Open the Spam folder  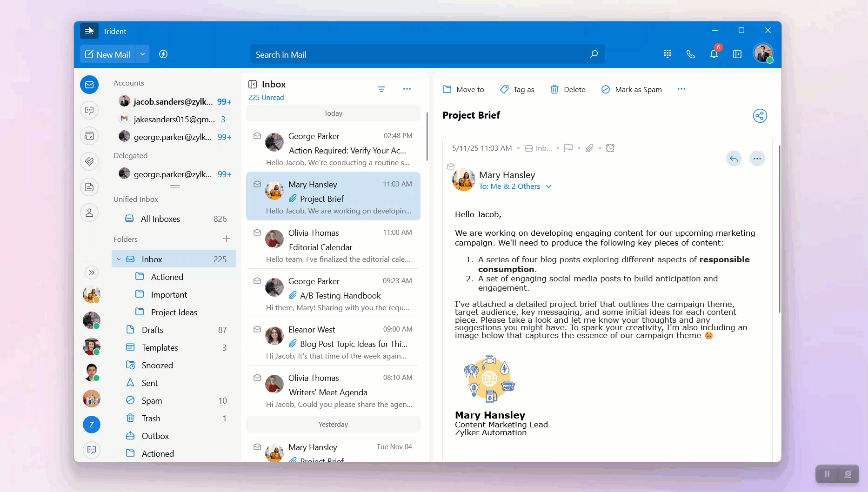(174, 400)
